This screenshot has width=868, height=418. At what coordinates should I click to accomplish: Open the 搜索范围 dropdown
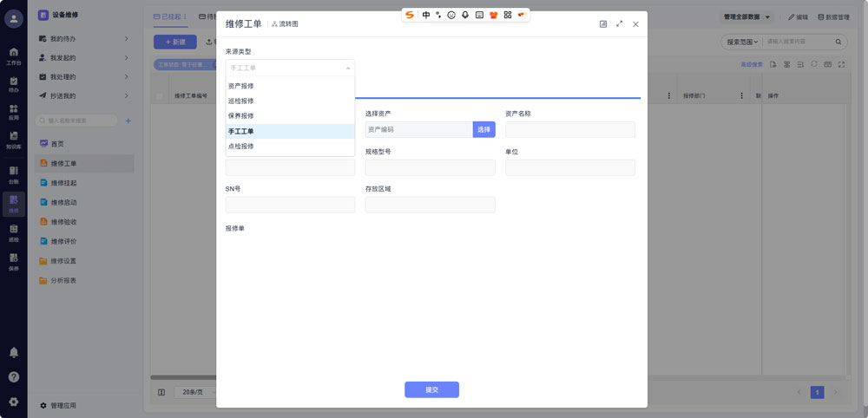coord(742,42)
